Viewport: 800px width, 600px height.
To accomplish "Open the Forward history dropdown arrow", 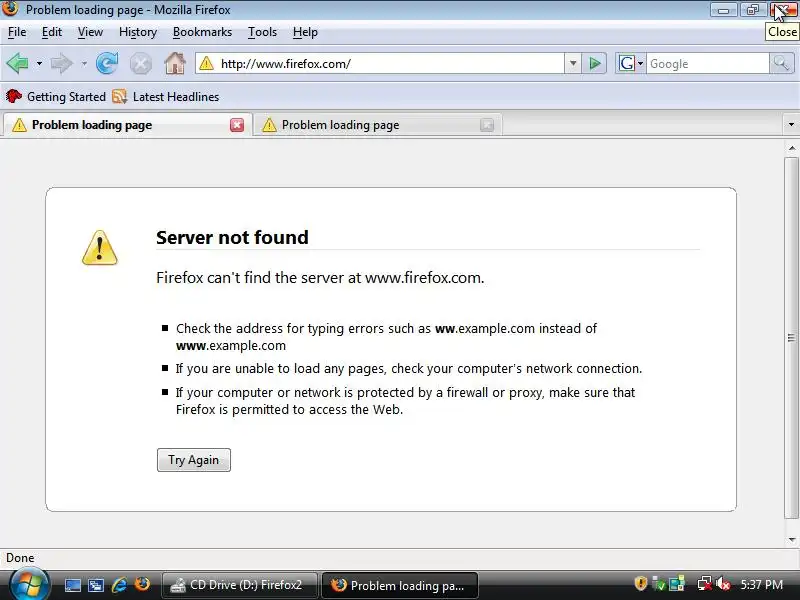I will [84, 64].
